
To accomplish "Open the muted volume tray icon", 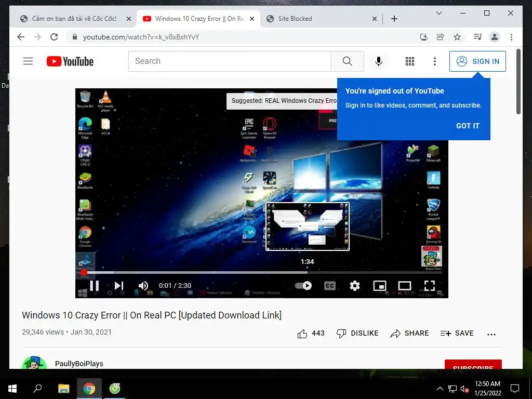I will pyautogui.click(x=464, y=389).
